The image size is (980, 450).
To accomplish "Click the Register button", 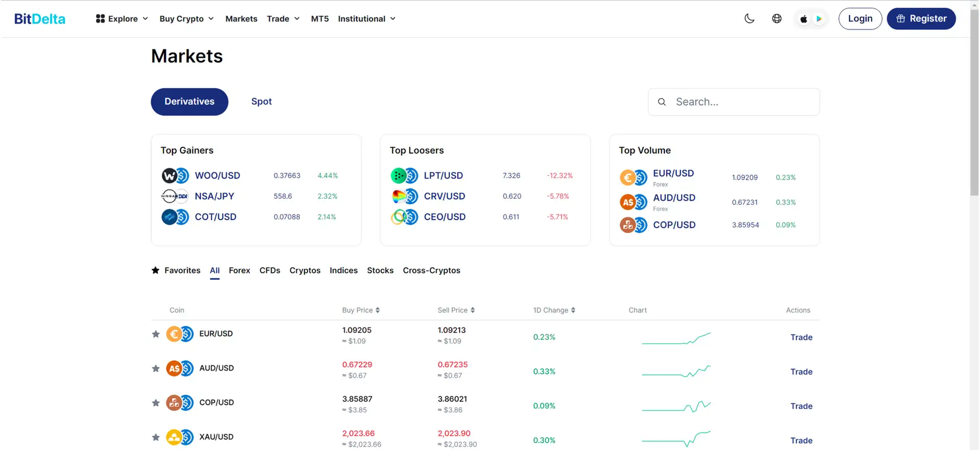I will tap(921, 19).
